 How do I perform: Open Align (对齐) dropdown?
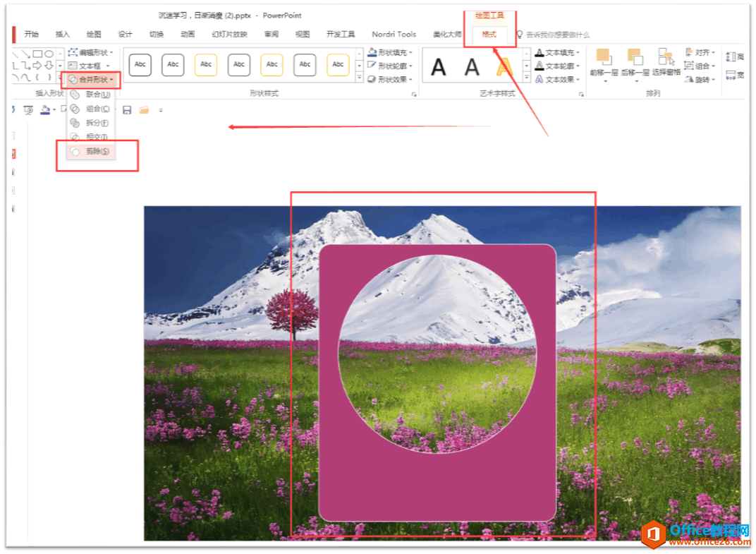pyautogui.click(x=700, y=52)
